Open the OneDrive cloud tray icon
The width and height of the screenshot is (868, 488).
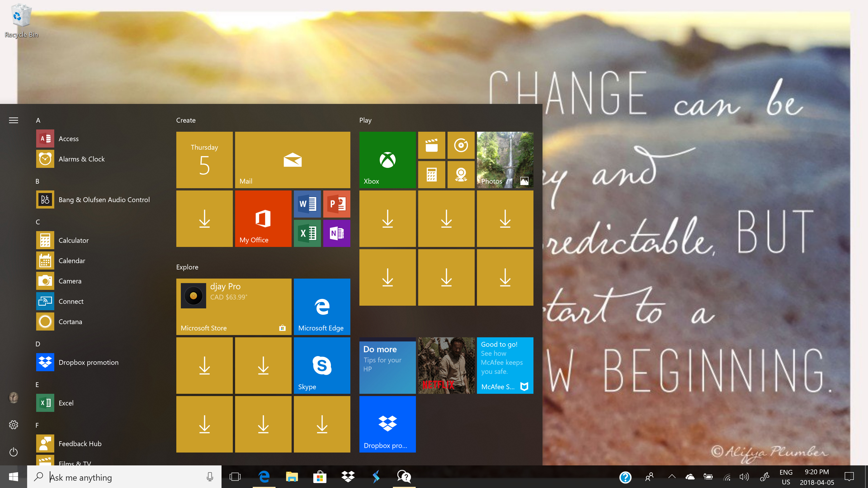click(690, 477)
